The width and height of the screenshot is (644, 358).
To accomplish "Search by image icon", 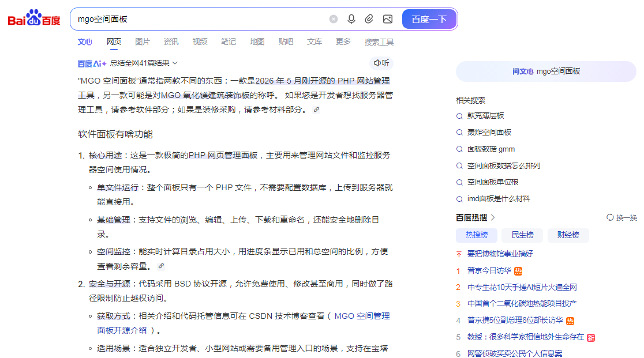I will [x=388, y=19].
